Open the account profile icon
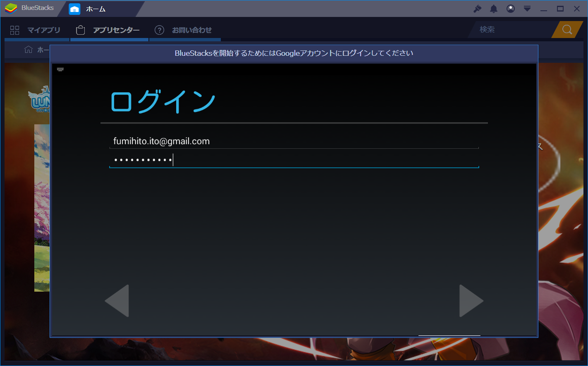This screenshot has width=588, height=366. (x=511, y=9)
